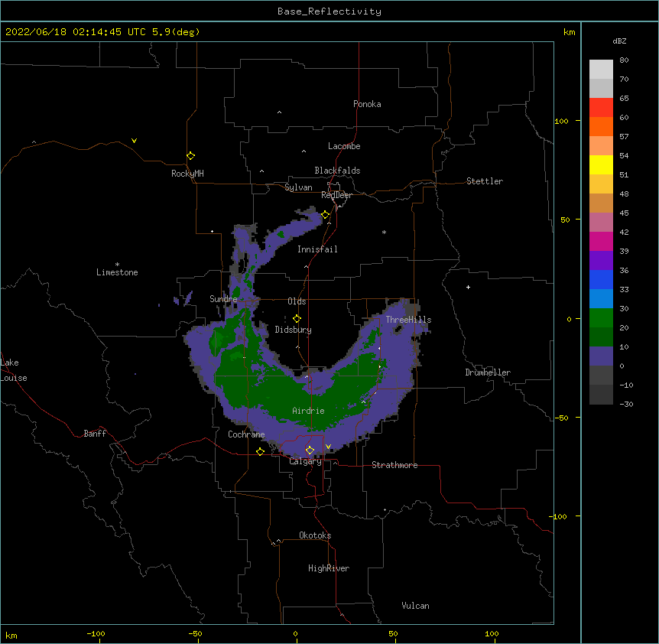Click the asterisk marker above the Limestone label
The height and width of the screenshot is (644, 659).
click(x=117, y=265)
